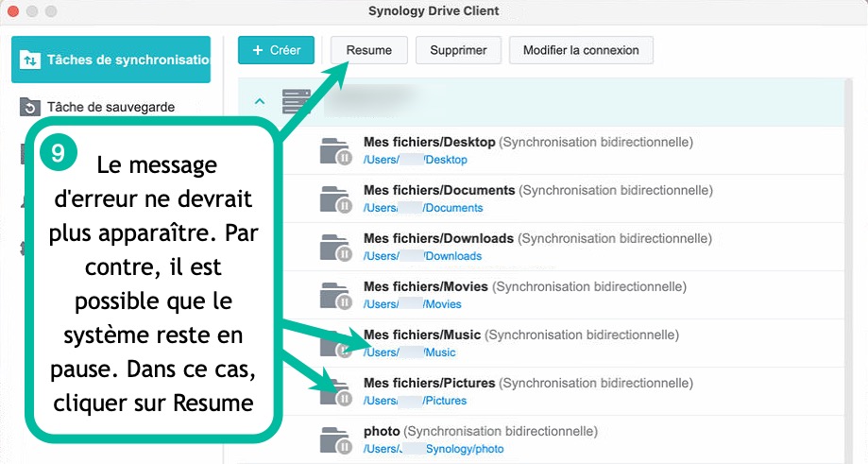Click the paused folder icon for Desktop
This screenshot has width=868, height=464.
[x=335, y=151]
